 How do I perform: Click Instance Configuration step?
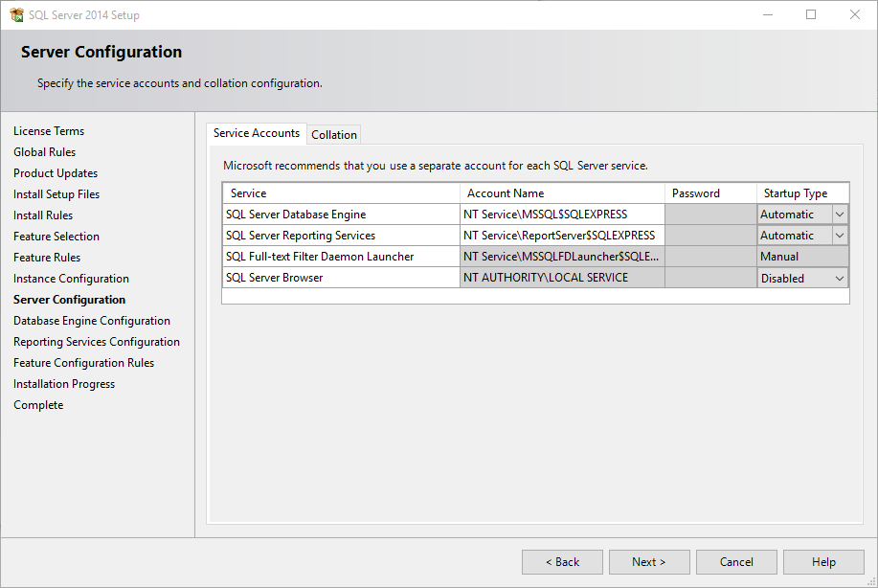[x=71, y=279]
